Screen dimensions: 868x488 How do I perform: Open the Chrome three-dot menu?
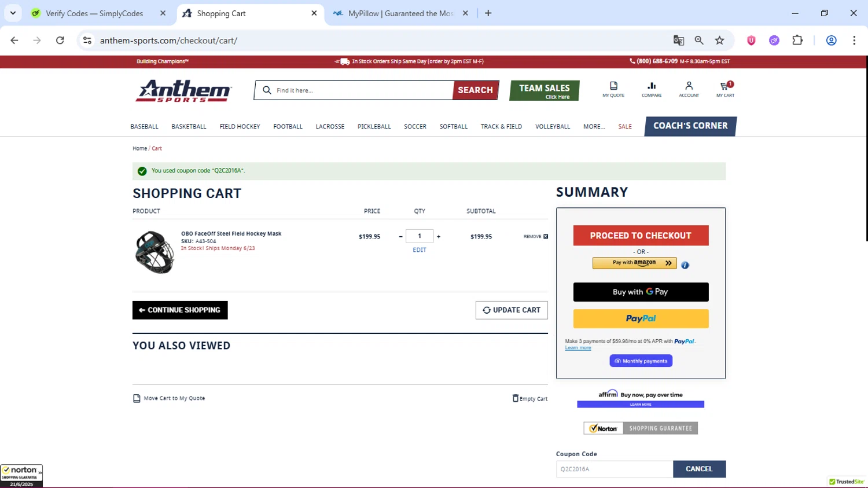click(x=854, y=41)
